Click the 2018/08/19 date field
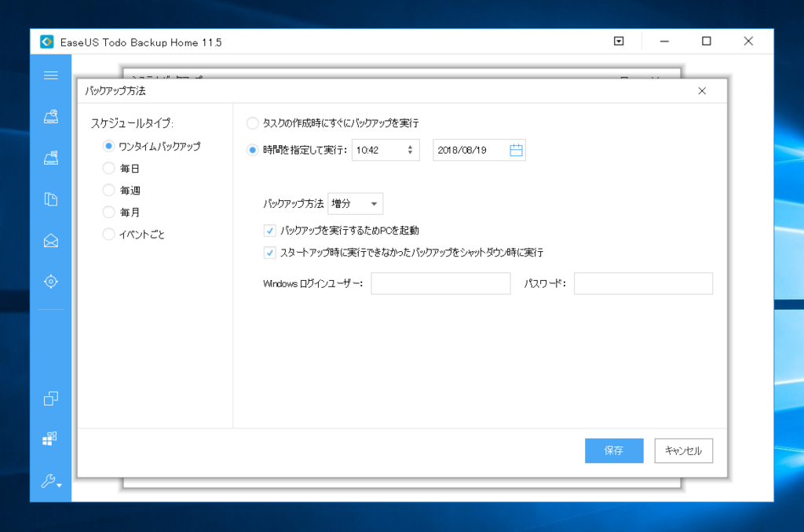Viewport: 804px width, 532px height. pos(479,150)
